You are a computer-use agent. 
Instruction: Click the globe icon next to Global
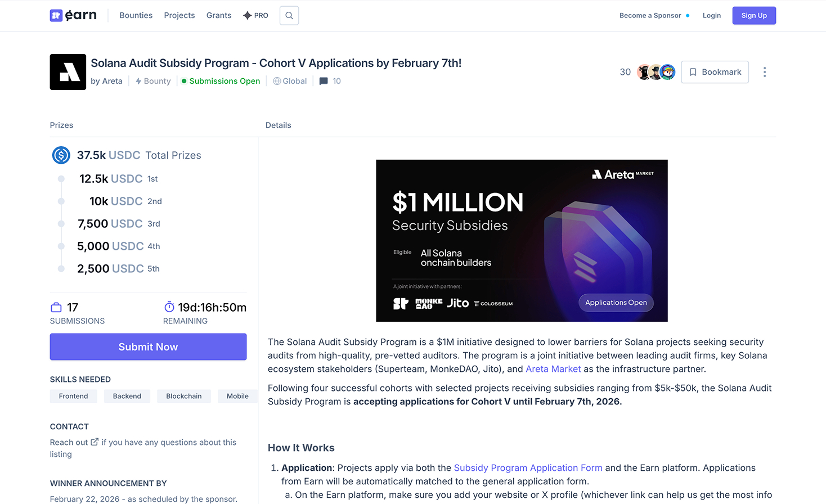[x=277, y=81]
